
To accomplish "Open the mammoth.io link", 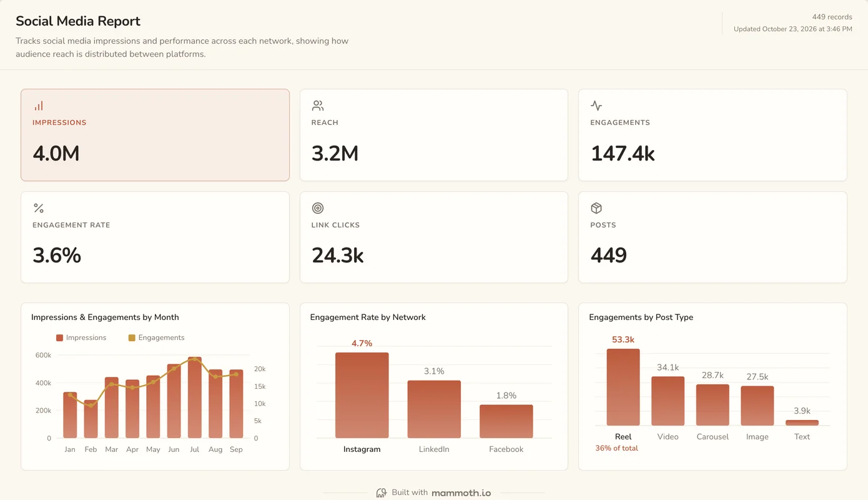I will (x=461, y=493).
